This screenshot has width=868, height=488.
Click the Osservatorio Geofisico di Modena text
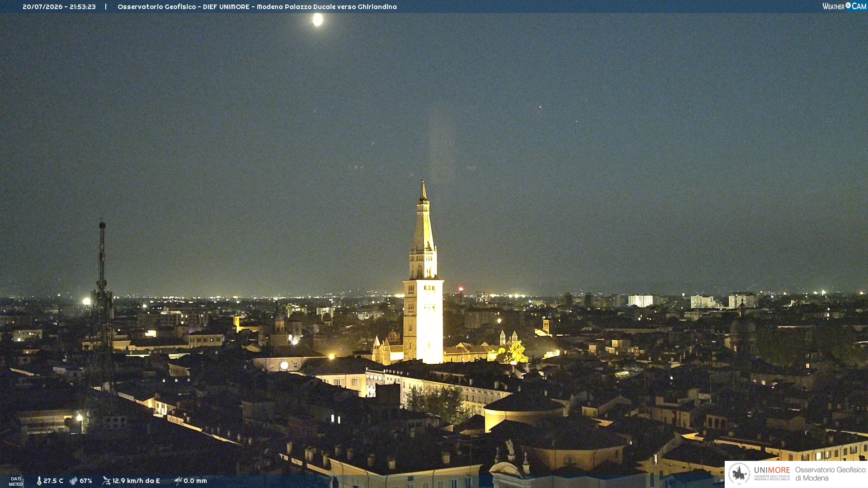830,474
